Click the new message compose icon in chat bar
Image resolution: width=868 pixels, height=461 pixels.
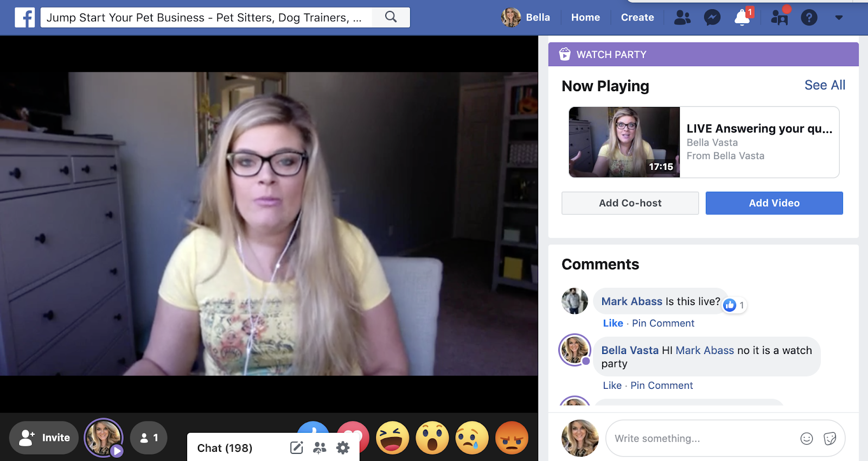pyautogui.click(x=296, y=448)
